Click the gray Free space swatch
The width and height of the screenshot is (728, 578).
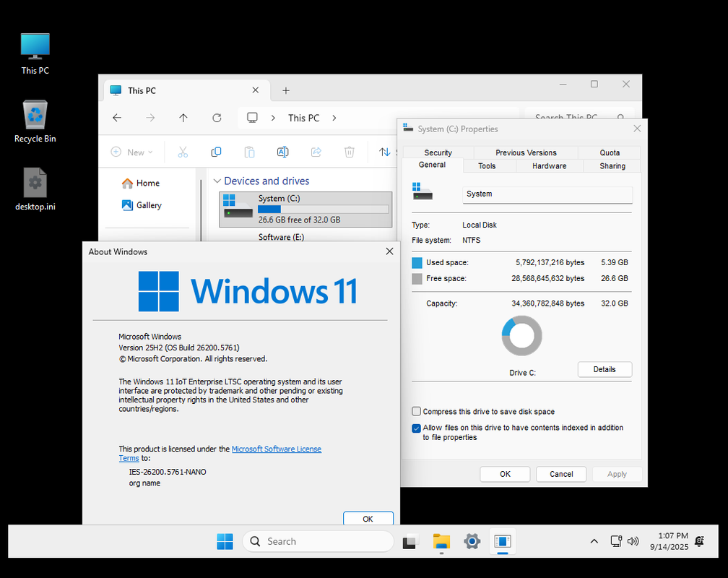click(x=417, y=279)
